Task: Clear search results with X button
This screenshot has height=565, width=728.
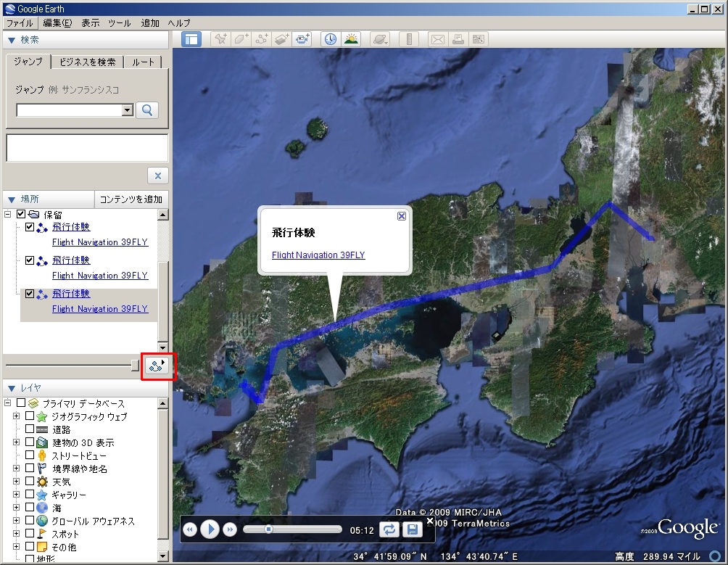Action: point(158,176)
